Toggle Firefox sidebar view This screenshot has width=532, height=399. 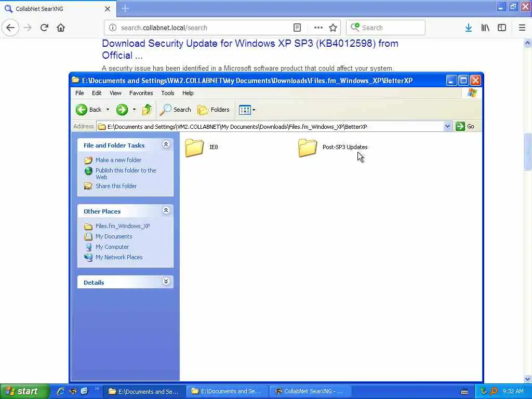tap(502, 28)
